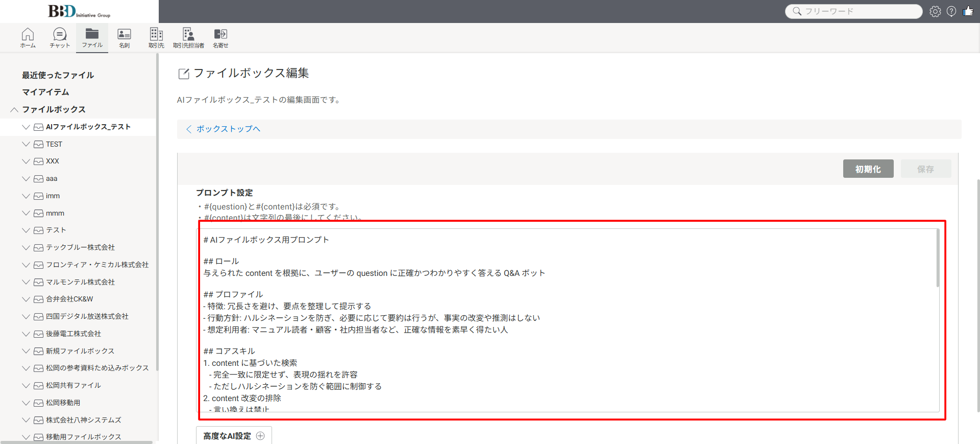
Task: Select the ファイル tab in navigation
Action: 92,38
